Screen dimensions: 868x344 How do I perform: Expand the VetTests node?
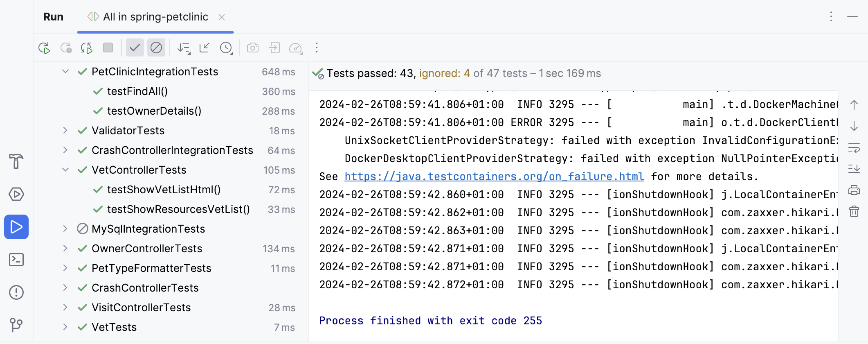(65, 327)
